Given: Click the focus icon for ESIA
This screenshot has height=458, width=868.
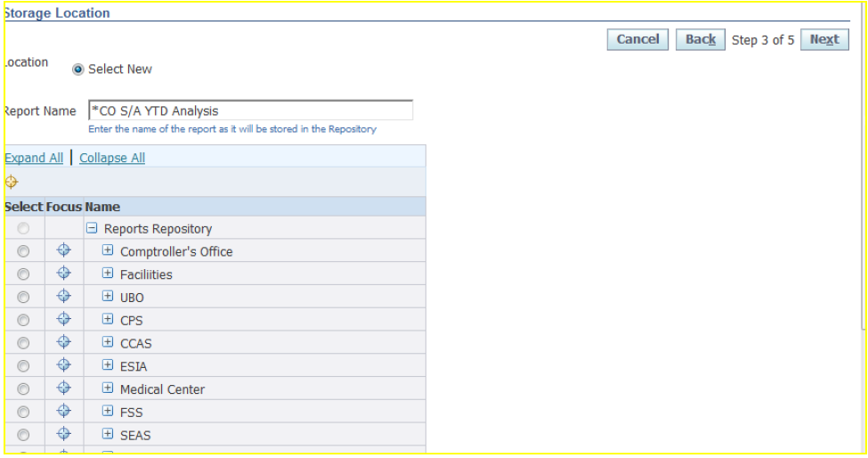Looking at the screenshot, I should coord(64,365).
